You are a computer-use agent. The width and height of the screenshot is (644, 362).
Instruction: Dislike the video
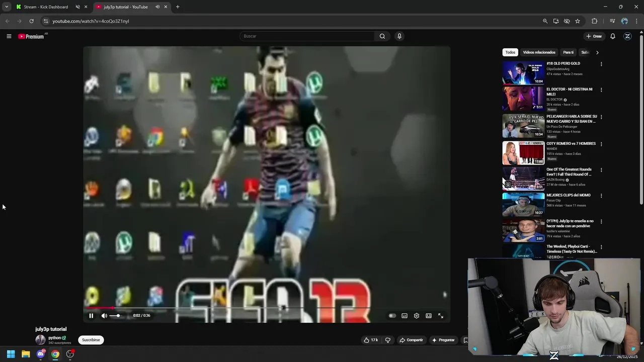[387, 340]
